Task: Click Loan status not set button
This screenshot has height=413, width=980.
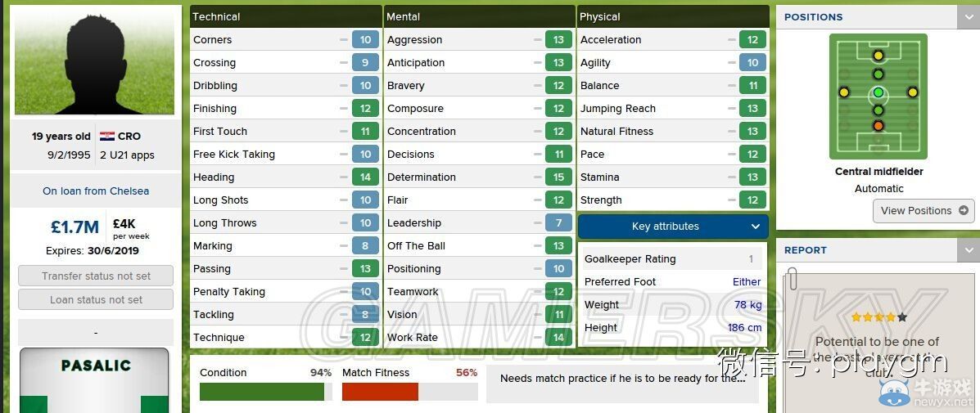Action: [x=96, y=299]
